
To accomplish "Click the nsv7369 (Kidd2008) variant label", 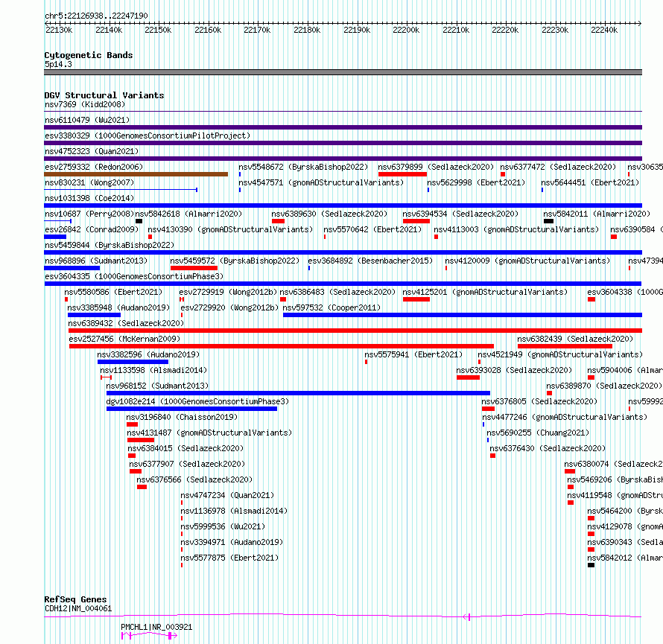I will click(x=85, y=104).
